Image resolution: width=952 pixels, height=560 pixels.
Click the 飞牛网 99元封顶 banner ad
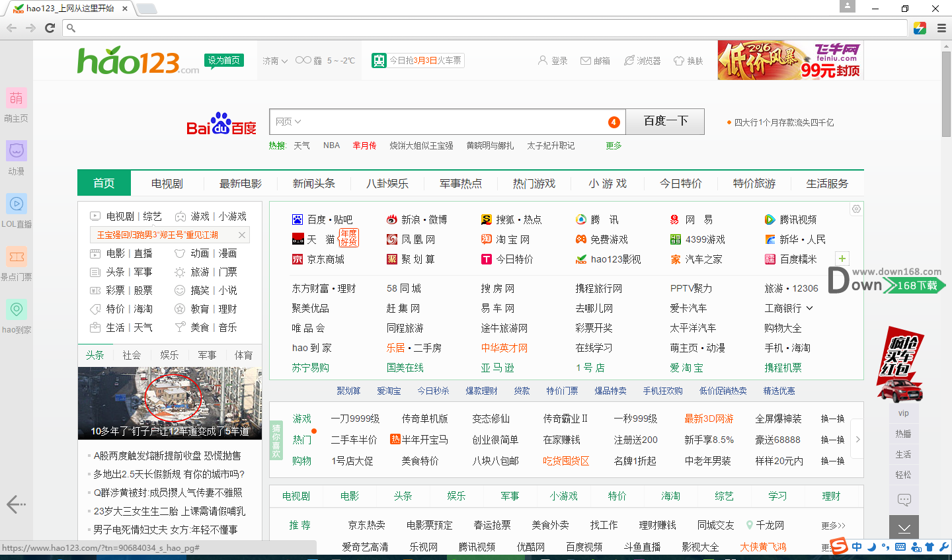(x=791, y=60)
